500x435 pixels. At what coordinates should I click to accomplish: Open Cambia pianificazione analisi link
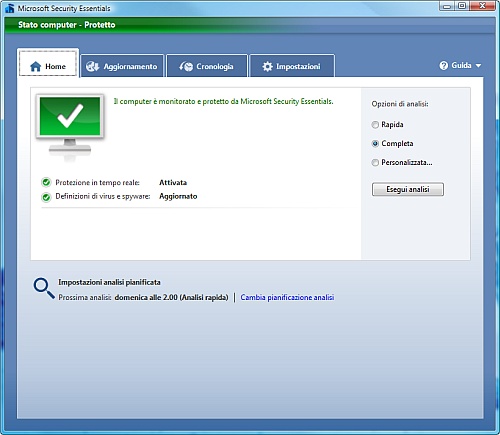tap(287, 297)
